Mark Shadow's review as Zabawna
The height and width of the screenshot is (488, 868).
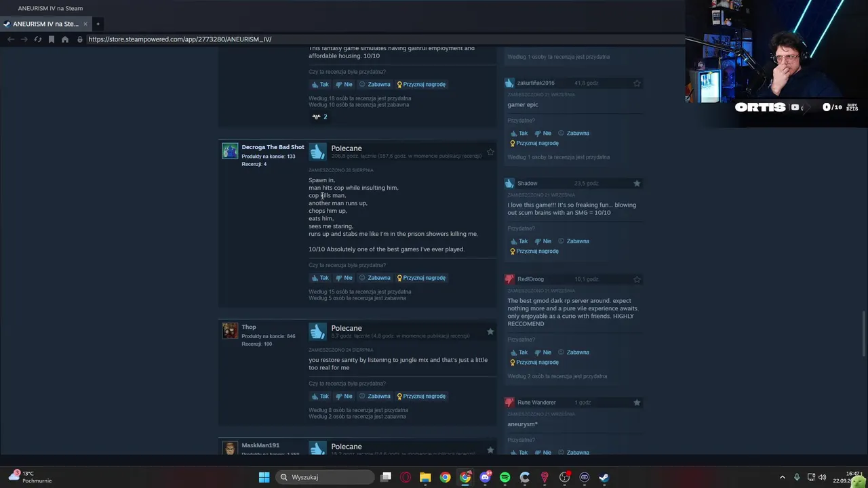pos(574,241)
